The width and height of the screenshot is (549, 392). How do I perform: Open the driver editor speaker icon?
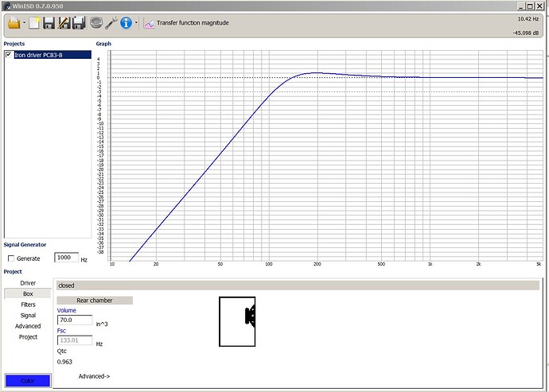coord(96,23)
